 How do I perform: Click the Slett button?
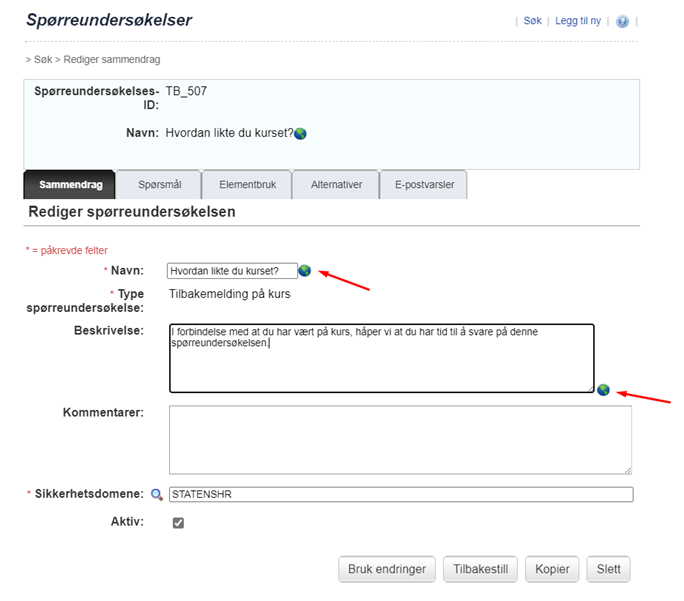click(x=609, y=569)
